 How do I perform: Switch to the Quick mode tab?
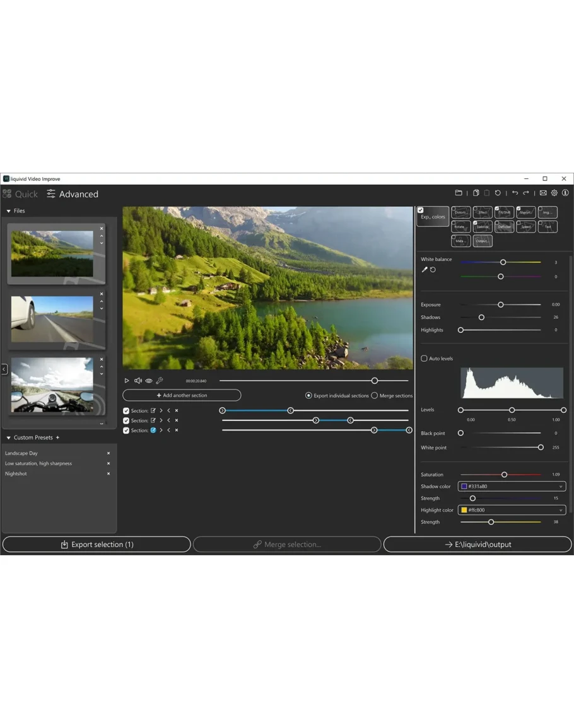20,194
